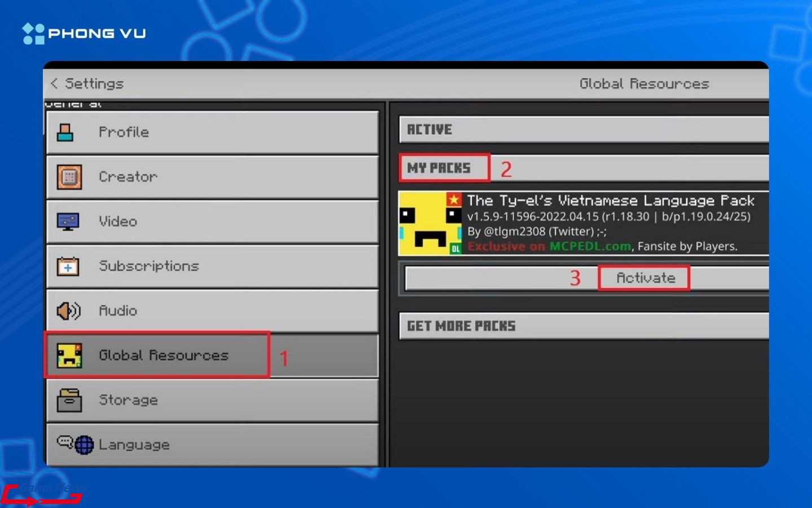
Task: Click the Storage drawer icon
Action: (69, 400)
